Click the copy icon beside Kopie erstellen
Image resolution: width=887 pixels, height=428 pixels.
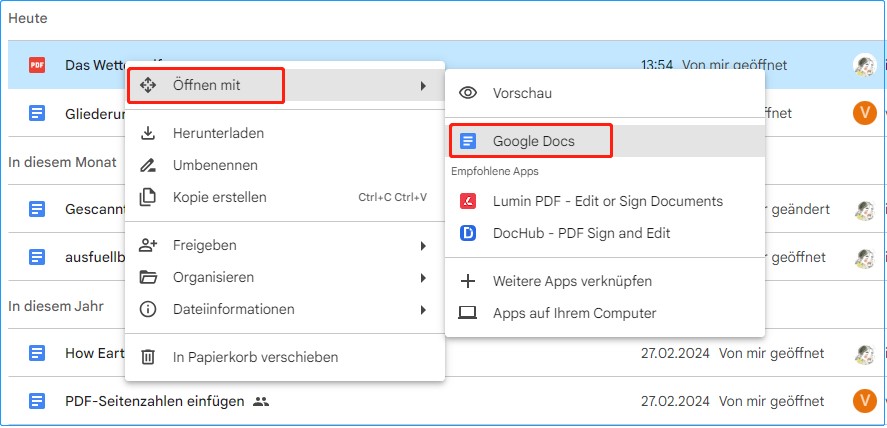coord(148,197)
